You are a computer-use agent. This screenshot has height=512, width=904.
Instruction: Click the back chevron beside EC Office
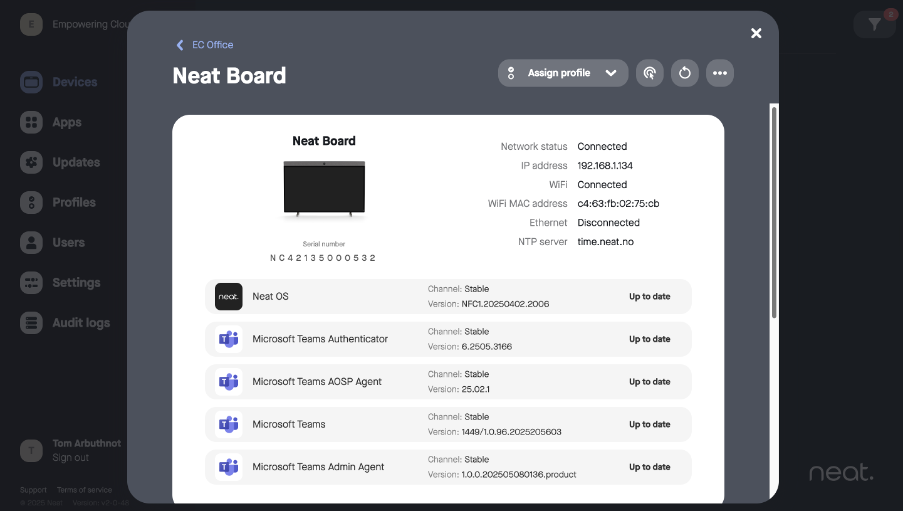click(180, 45)
